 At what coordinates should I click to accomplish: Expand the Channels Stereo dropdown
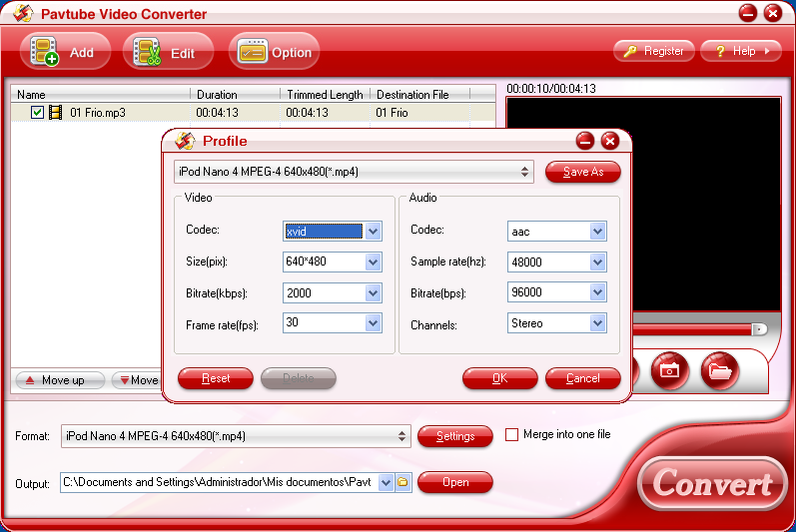coord(598,323)
